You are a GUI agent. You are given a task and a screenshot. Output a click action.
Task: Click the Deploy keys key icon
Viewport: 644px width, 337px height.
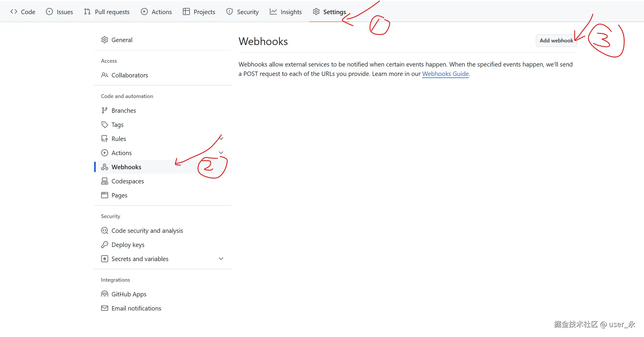point(104,245)
